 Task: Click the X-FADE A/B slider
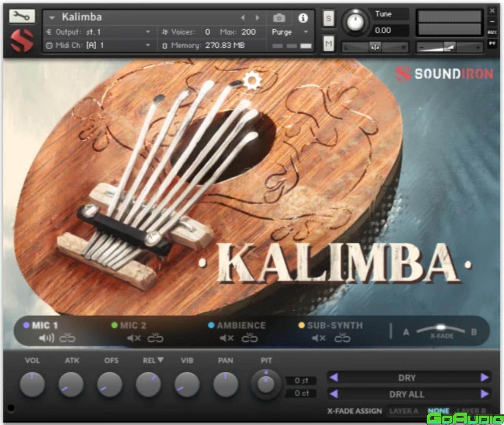(440, 328)
